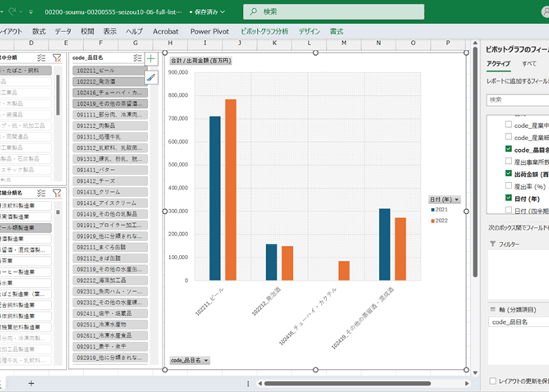This screenshot has width=549, height=392.
Task: Click the orange 2022 bar for チューハイ・カクテル
Action: point(344,271)
